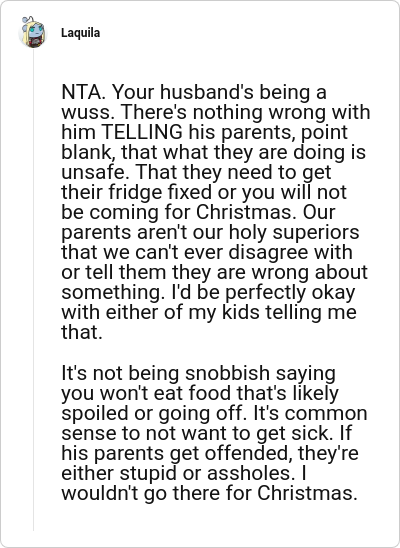Click the word "stupid" in the second paragraph

point(148,473)
